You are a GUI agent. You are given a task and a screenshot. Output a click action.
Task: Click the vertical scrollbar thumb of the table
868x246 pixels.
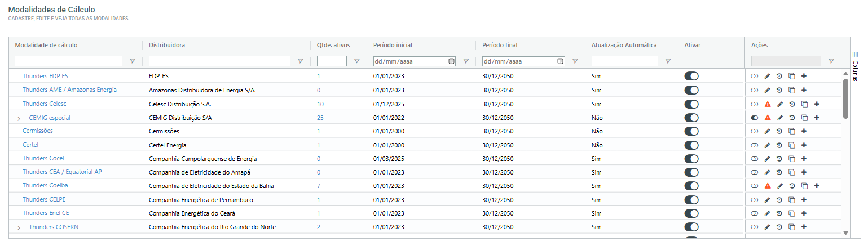coord(845,99)
